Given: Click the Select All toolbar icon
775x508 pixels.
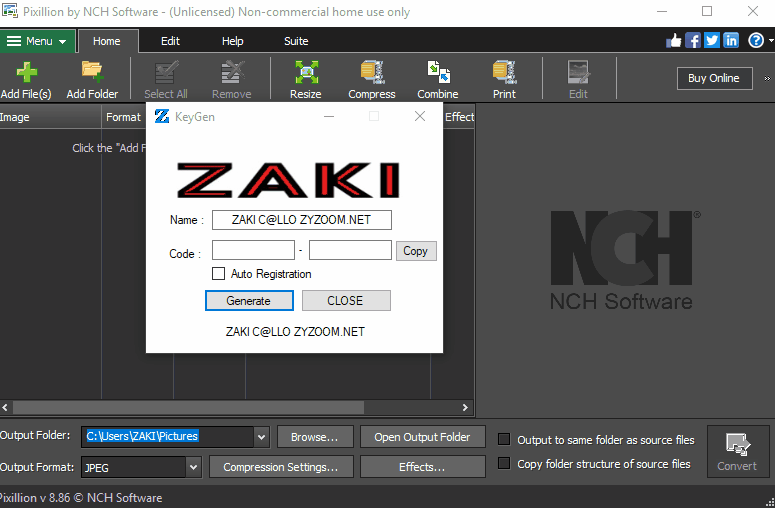Looking at the screenshot, I should [166, 73].
